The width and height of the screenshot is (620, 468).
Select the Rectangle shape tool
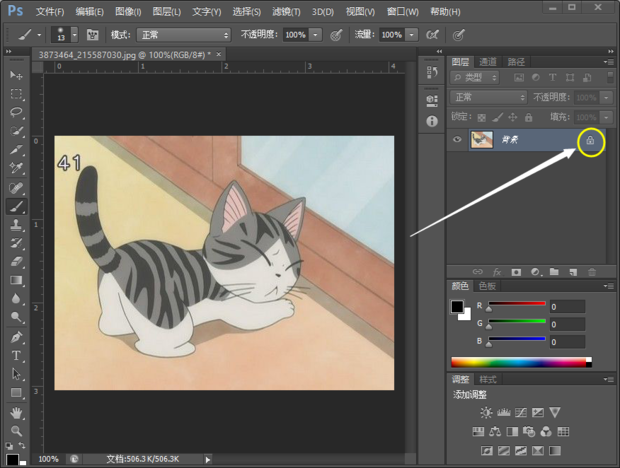[16, 393]
